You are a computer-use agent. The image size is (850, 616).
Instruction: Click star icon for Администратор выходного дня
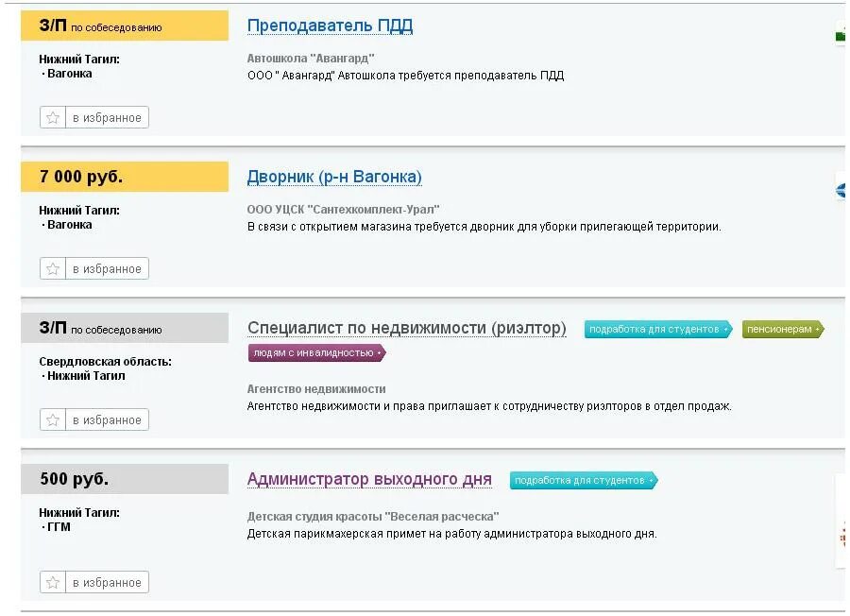[53, 582]
